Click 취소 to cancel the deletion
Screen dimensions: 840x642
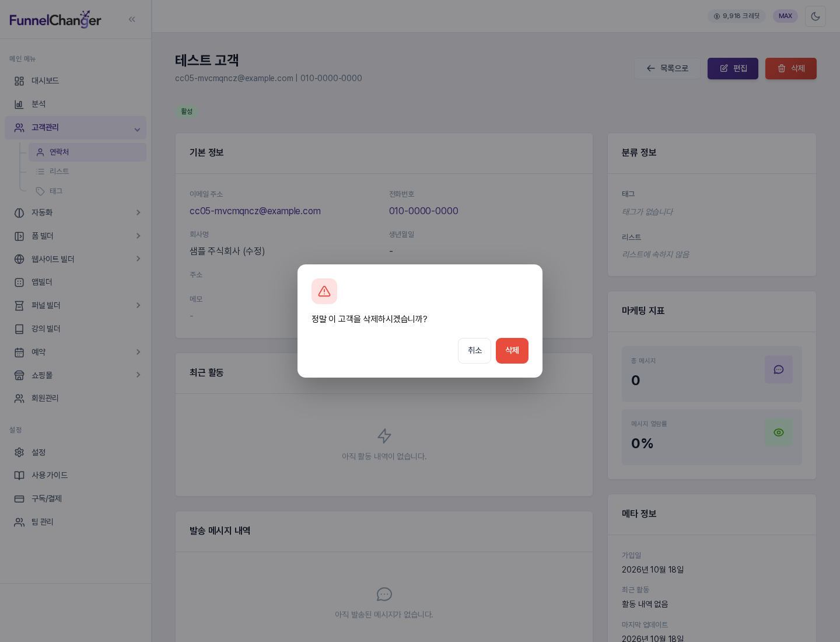[x=474, y=351]
